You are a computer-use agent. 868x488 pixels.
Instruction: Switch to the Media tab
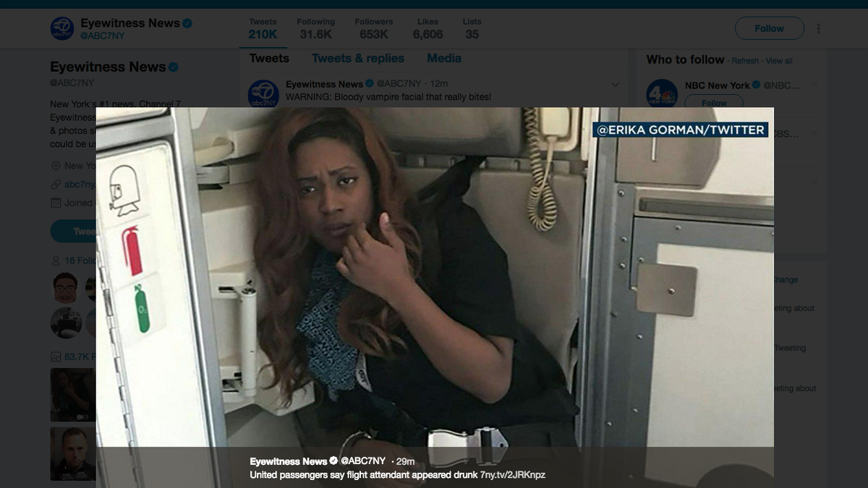[443, 59]
